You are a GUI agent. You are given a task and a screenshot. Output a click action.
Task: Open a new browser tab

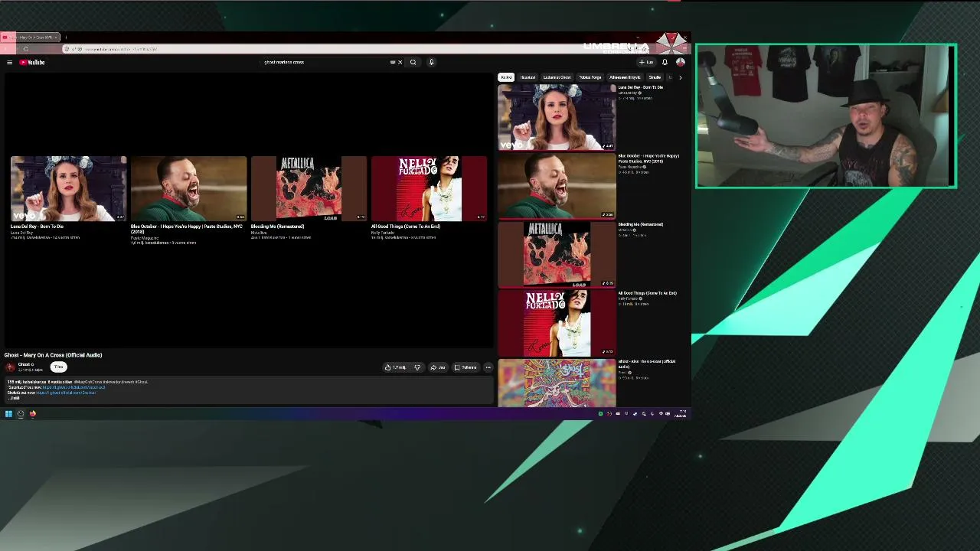(x=66, y=37)
